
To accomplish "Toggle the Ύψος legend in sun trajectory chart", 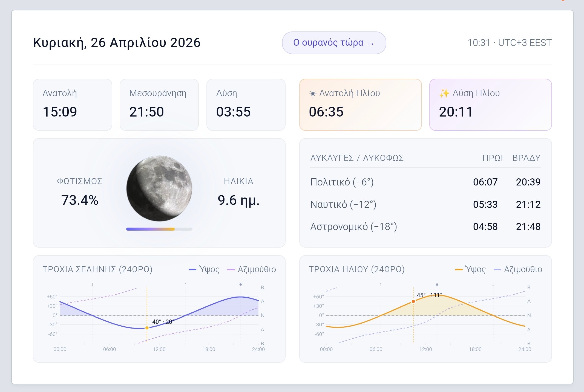I will (x=470, y=269).
